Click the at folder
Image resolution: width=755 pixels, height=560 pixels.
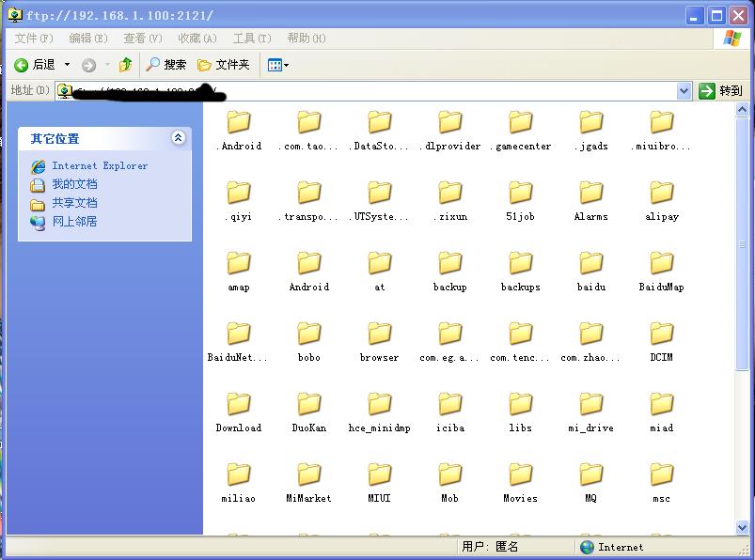tap(380, 272)
